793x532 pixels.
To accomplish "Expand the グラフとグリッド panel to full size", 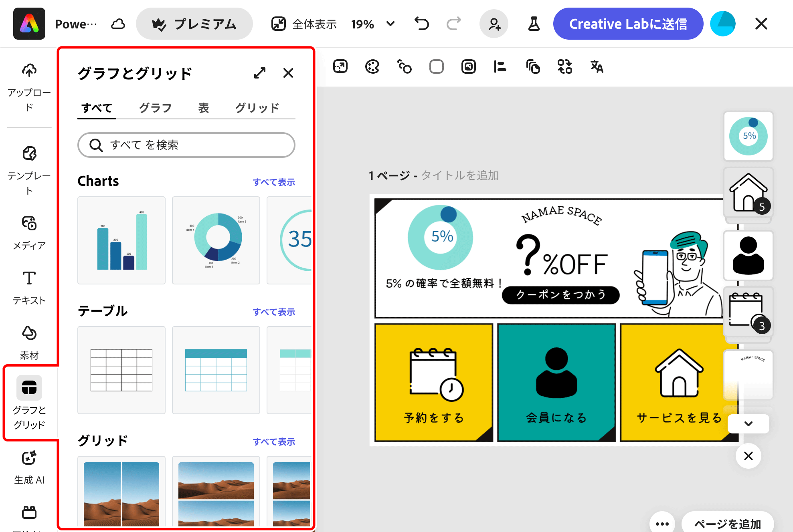I will pyautogui.click(x=260, y=73).
